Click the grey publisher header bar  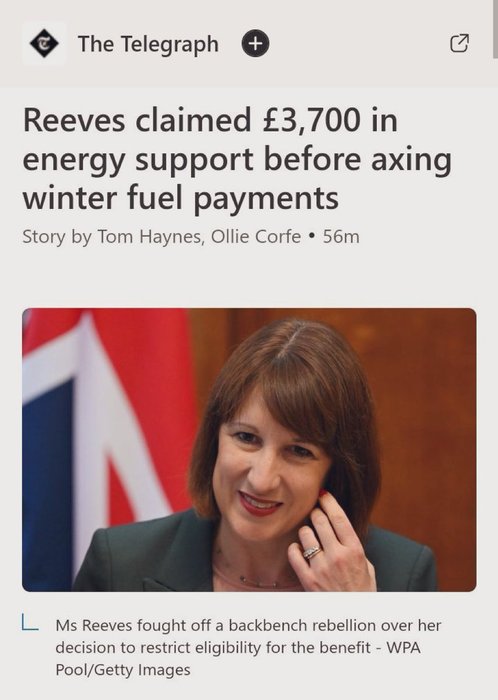click(x=249, y=43)
